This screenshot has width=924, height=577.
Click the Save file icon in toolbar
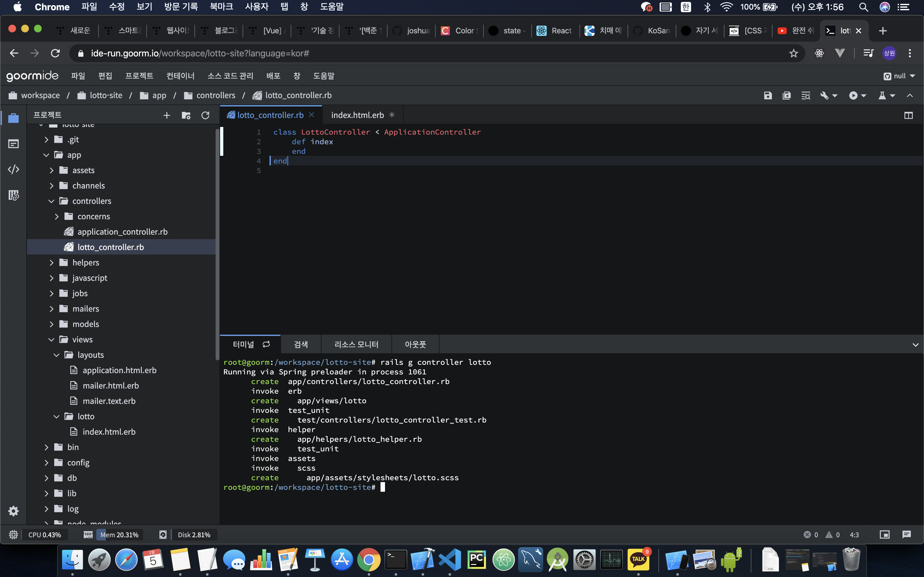pyautogui.click(x=767, y=96)
